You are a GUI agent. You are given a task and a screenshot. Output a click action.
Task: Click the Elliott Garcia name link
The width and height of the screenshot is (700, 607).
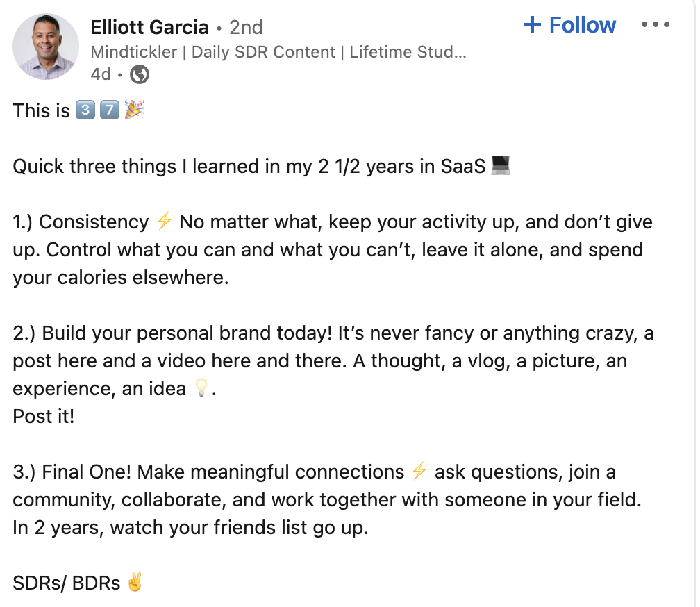(149, 27)
